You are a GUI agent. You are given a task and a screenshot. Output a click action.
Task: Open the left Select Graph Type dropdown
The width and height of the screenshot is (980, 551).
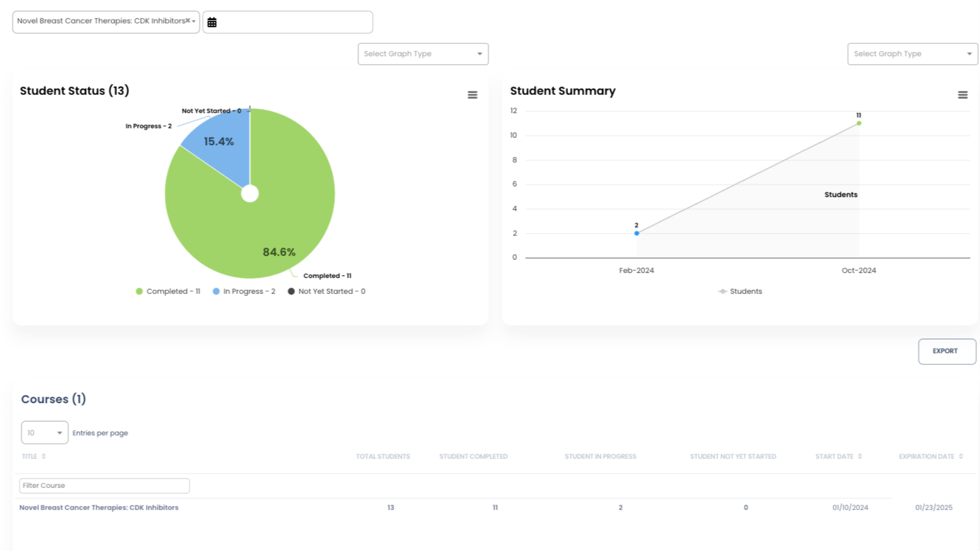click(422, 54)
